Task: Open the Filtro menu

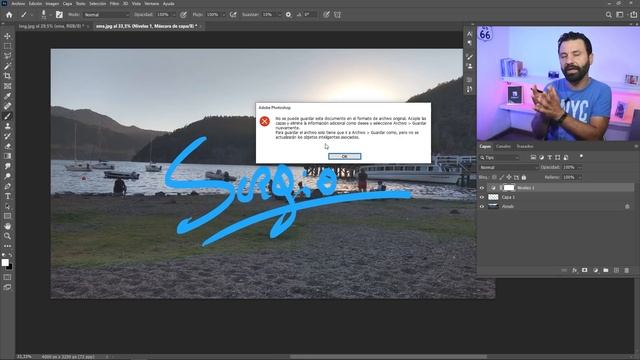Action: (x=114, y=4)
